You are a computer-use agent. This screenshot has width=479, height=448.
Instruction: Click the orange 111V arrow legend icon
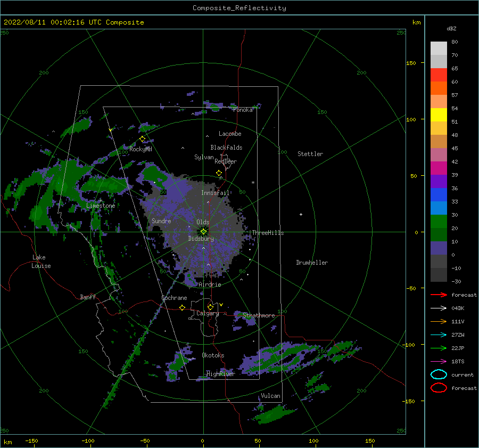coord(439,321)
